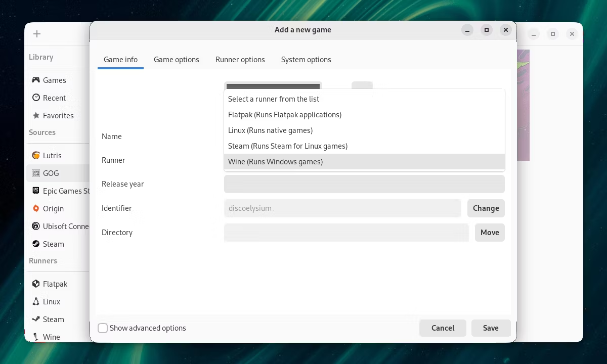Choose Steam (Runs Steam for Linux games)

[364, 146]
